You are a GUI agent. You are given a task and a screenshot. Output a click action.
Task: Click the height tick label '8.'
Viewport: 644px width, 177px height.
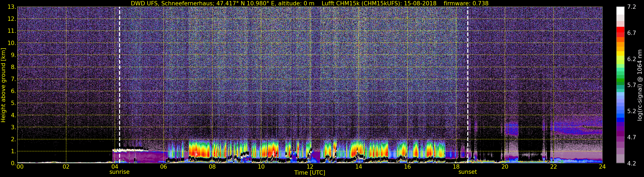pos(13,67)
